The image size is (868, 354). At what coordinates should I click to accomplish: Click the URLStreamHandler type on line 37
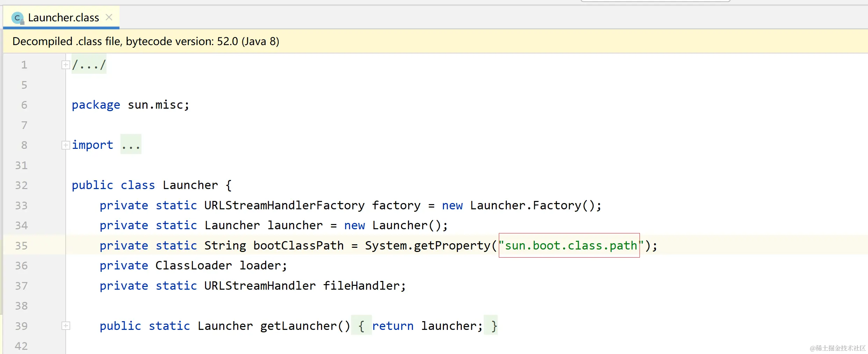pos(260,286)
